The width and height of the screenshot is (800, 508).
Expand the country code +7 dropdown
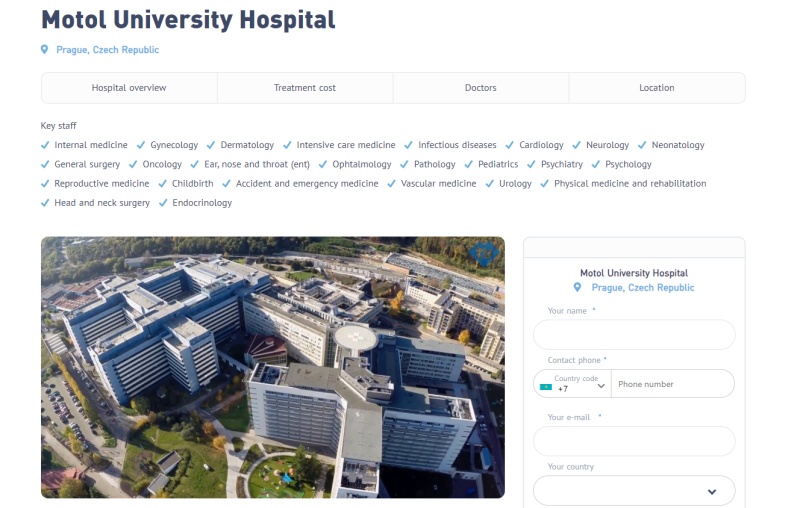pyautogui.click(x=572, y=384)
